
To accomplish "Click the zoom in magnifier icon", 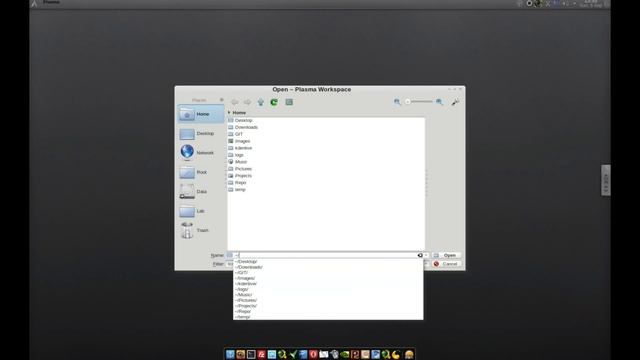I will (x=439, y=102).
